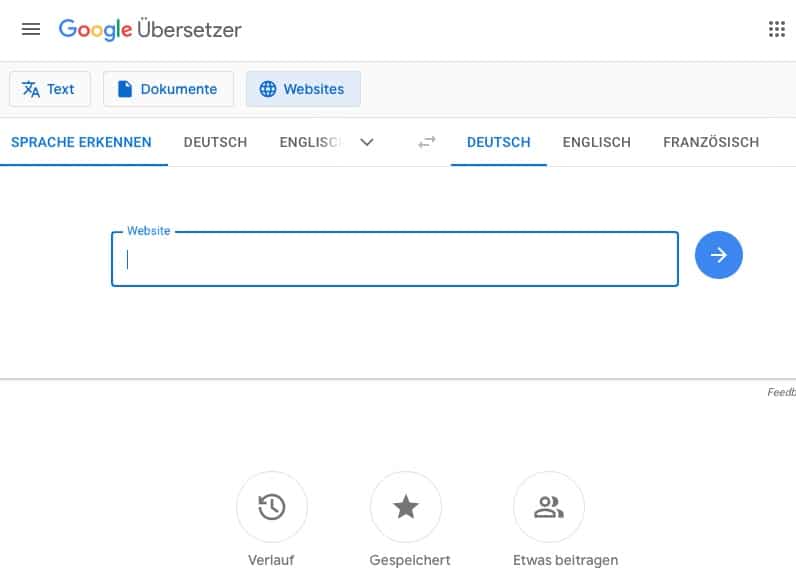Click into the Website URL field

(x=394, y=260)
